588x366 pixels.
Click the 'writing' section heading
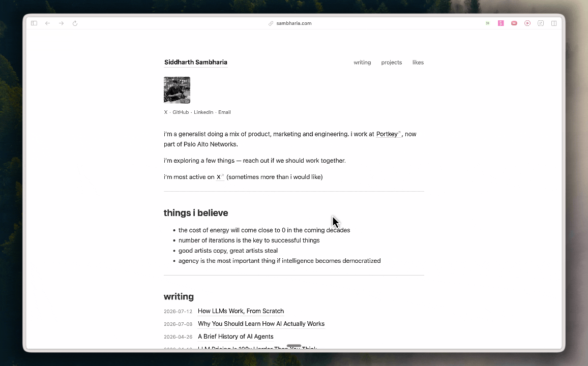[x=179, y=297]
